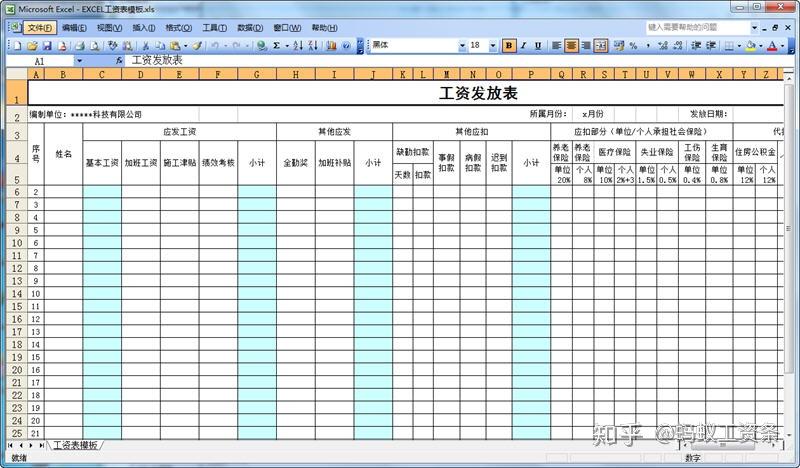Click the vertical scrollbar down arrow
The height and width of the screenshot is (468, 800).
(789, 435)
